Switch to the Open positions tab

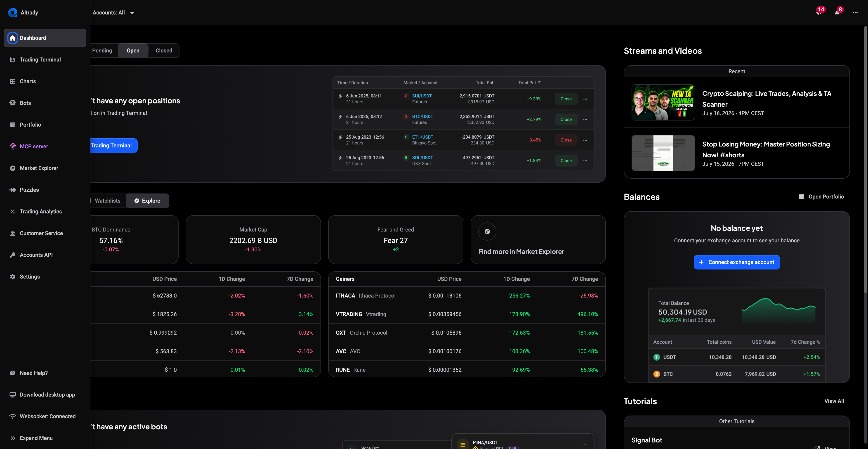[x=133, y=51]
